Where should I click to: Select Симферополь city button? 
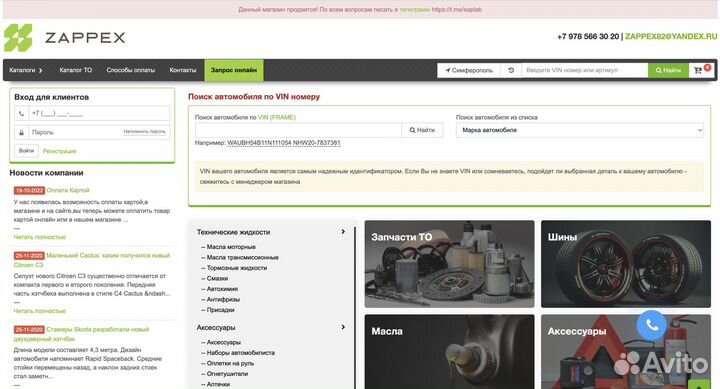(469, 70)
